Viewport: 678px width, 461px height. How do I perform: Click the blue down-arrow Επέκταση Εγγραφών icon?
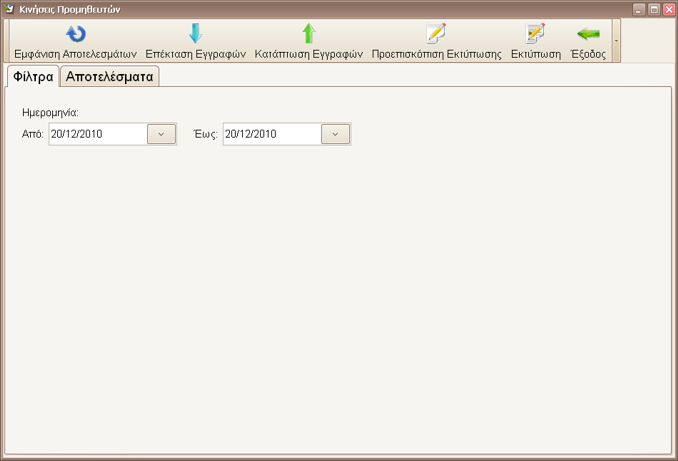pos(195,33)
